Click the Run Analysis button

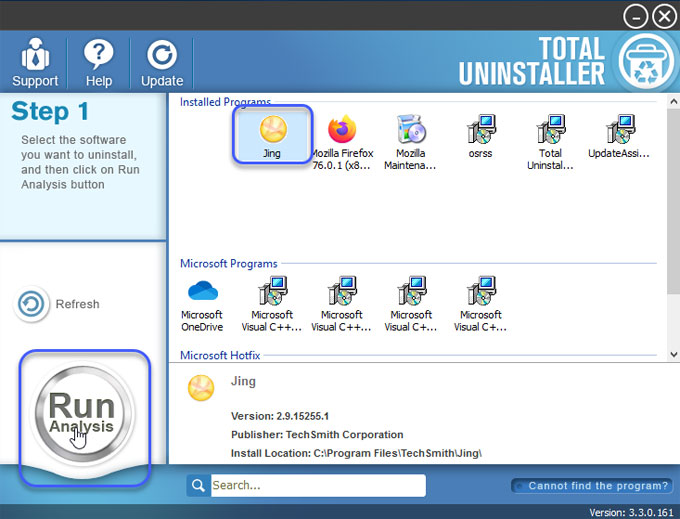[82, 413]
